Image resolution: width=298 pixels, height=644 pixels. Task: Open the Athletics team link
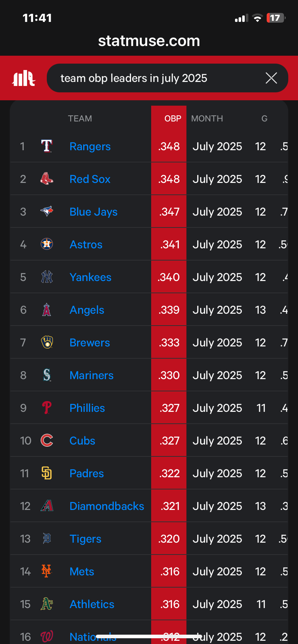(x=92, y=604)
